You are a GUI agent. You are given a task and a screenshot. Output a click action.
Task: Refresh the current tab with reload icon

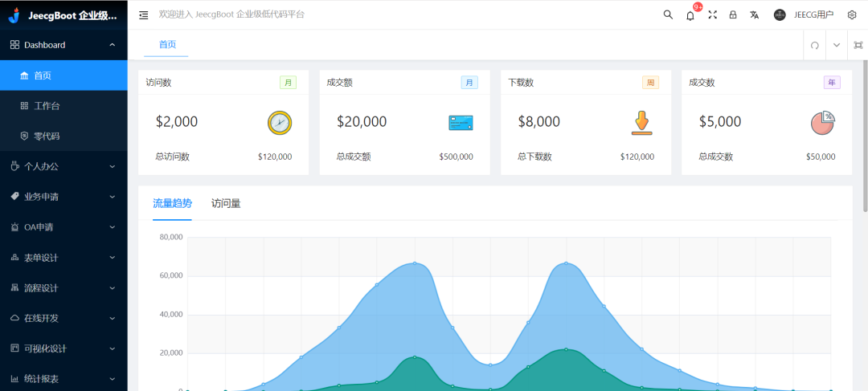(814, 45)
